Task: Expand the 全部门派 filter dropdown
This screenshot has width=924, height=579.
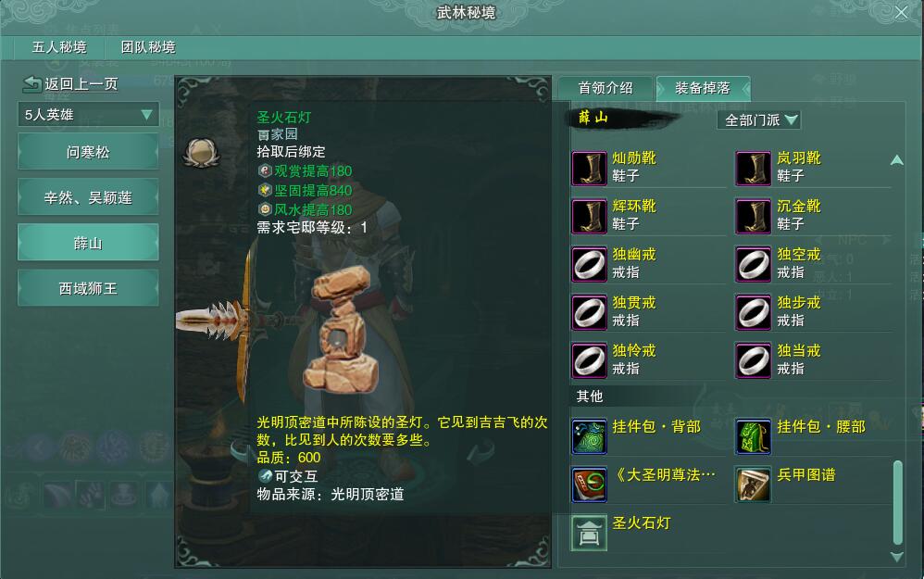Action: [759, 120]
